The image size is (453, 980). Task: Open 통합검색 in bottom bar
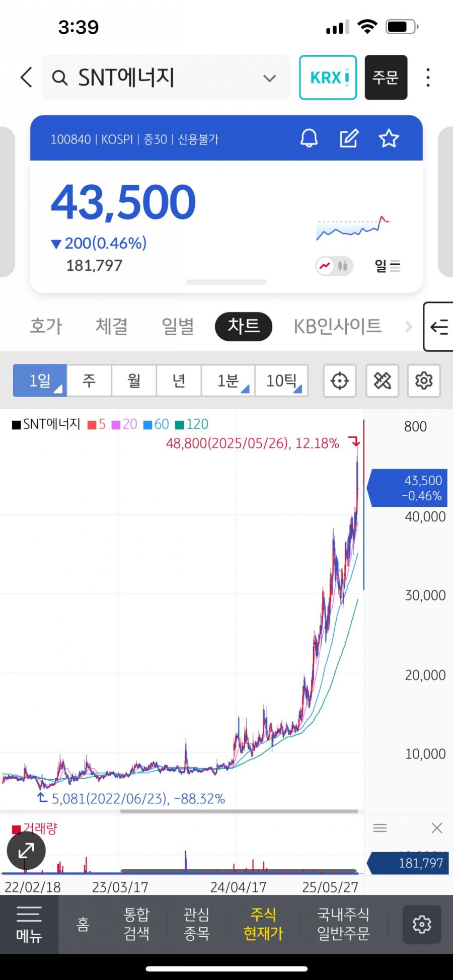pos(136,924)
